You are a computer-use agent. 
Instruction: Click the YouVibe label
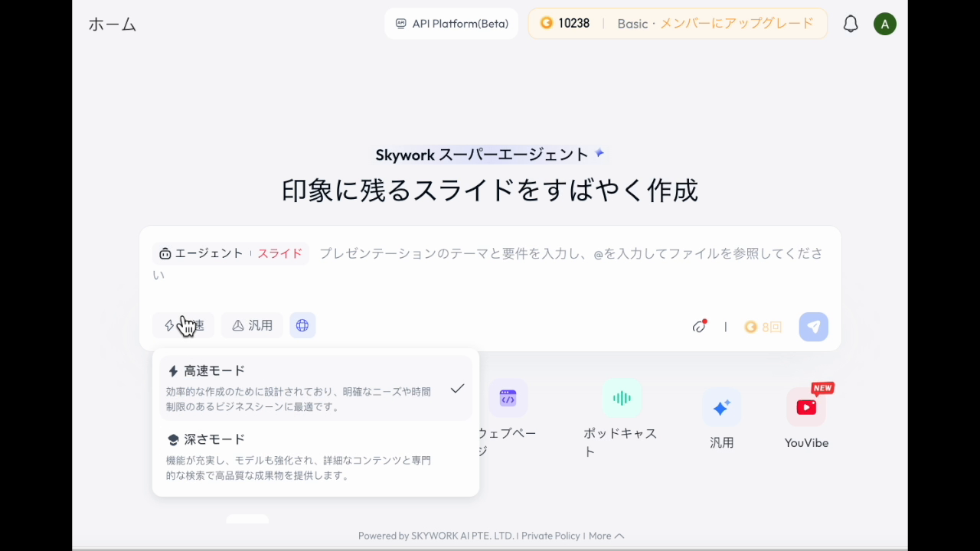(806, 442)
